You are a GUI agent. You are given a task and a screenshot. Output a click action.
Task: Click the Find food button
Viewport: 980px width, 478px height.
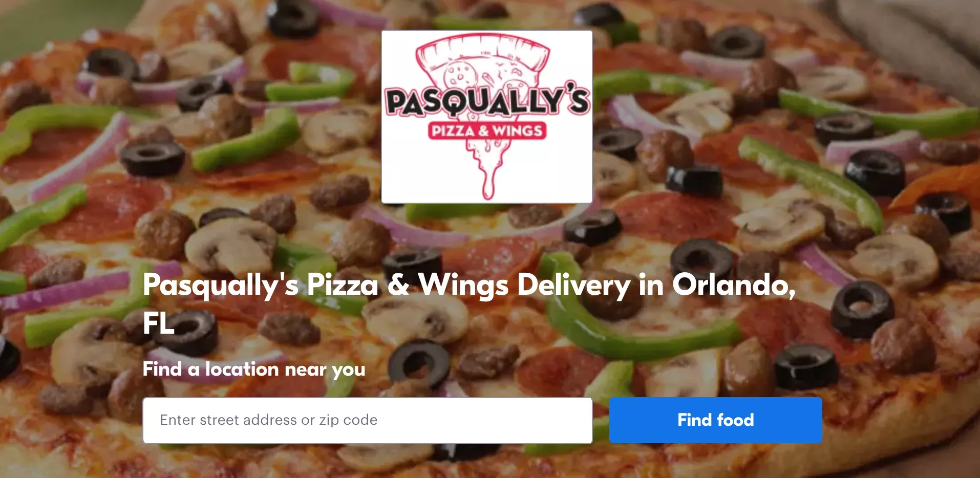[715, 420]
